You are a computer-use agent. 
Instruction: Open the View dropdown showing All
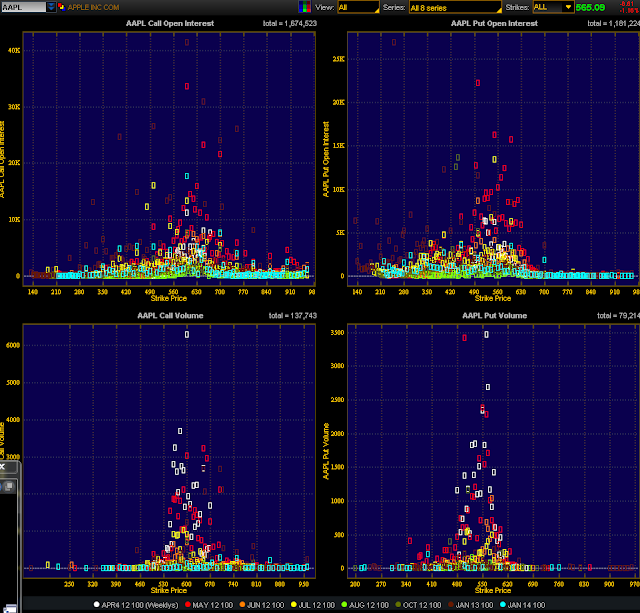pyautogui.click(x=358, y=7)
